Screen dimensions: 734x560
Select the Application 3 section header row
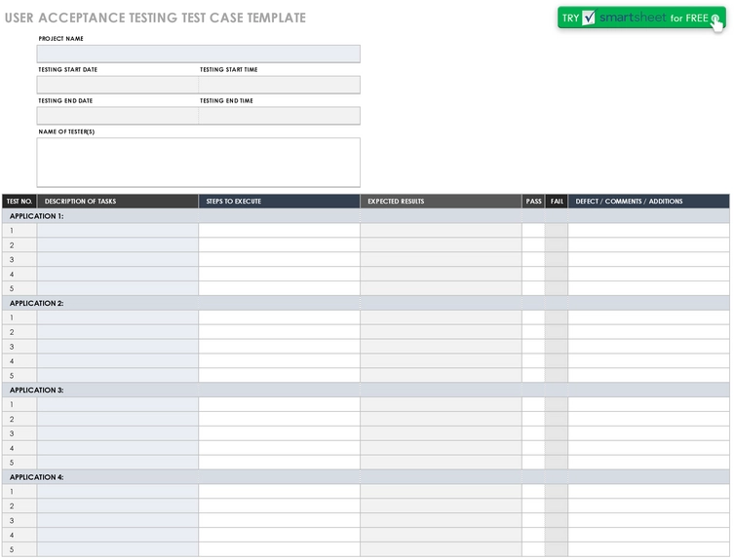click(366, 390)
